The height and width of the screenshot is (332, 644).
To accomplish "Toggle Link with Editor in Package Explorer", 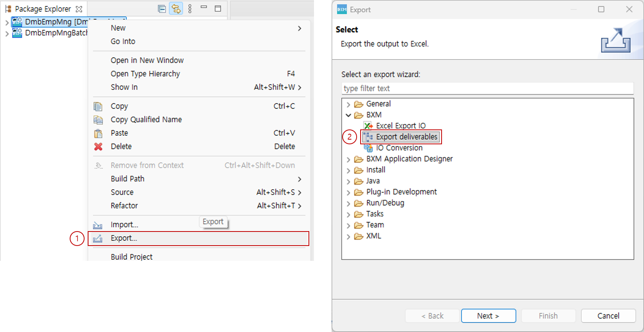I will click(176, 9).
